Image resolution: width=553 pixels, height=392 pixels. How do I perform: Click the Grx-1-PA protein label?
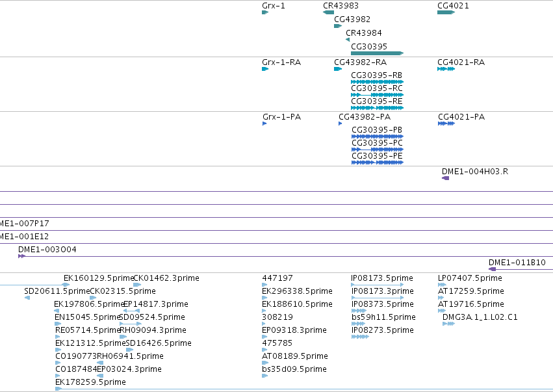point(282,117)
